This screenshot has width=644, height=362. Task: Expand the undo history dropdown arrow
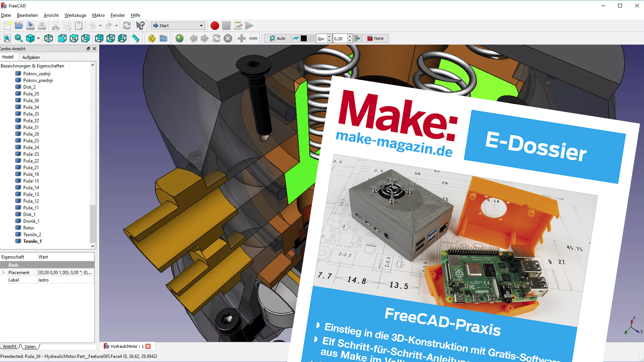(100, 26)
